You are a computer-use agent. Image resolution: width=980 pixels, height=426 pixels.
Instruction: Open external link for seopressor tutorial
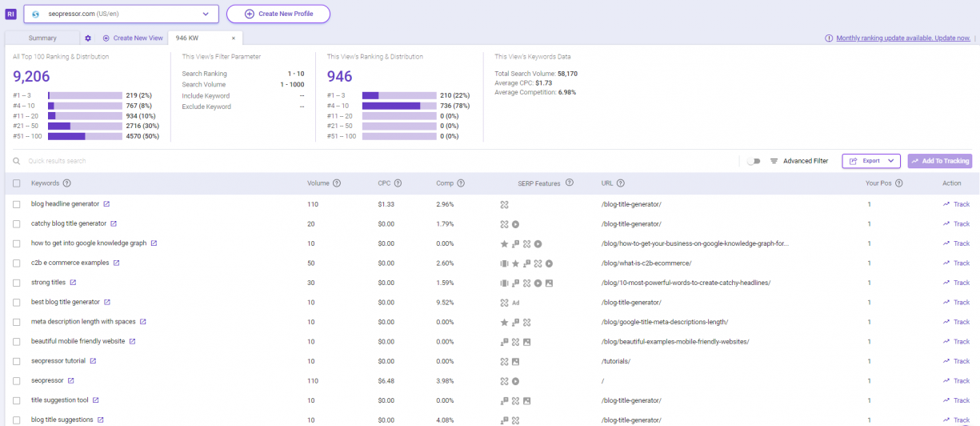pyautogui.click(x=93, y=361)
